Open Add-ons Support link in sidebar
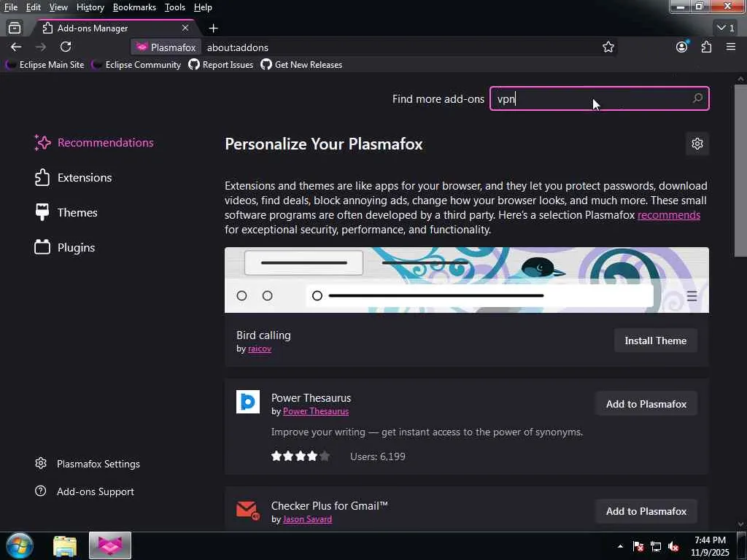 [x=85, y=491]
